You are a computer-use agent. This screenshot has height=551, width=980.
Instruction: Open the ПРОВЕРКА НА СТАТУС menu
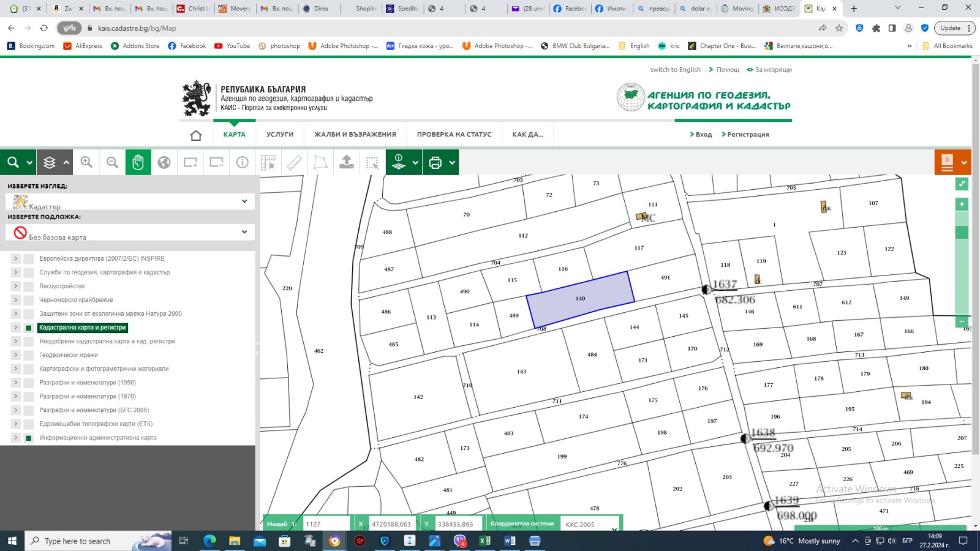(453, 134)
